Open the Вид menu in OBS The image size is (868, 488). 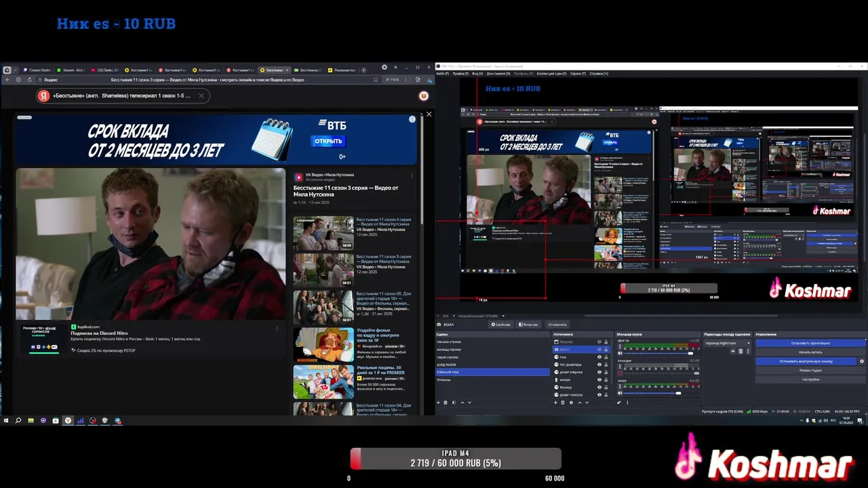477,73
